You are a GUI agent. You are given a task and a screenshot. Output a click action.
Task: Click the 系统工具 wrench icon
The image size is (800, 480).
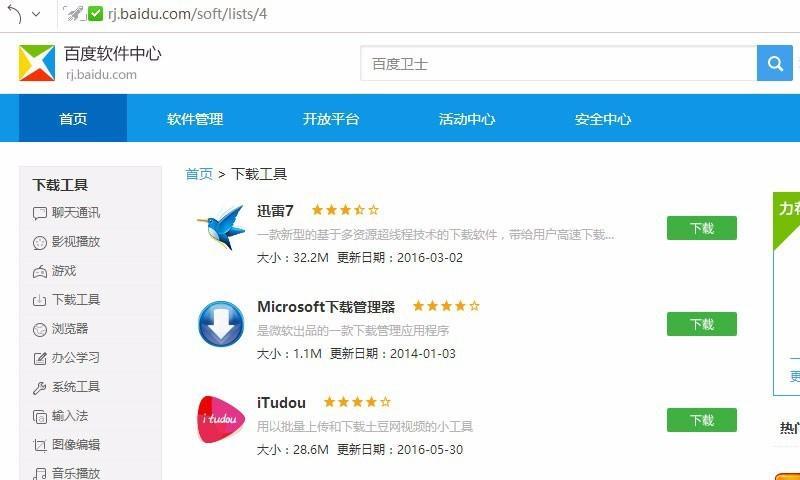[x=39, y=388]
